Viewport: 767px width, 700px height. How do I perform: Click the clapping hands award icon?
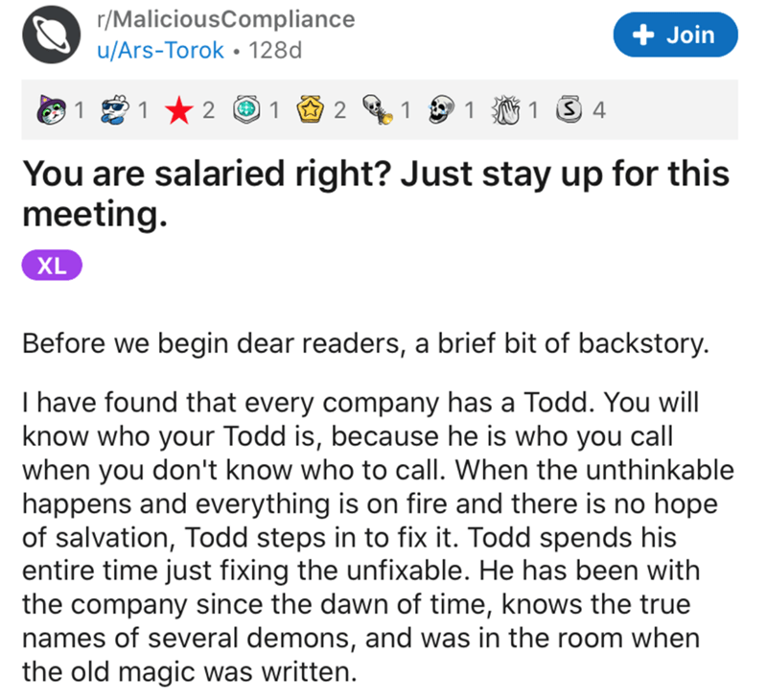point(506,108)
